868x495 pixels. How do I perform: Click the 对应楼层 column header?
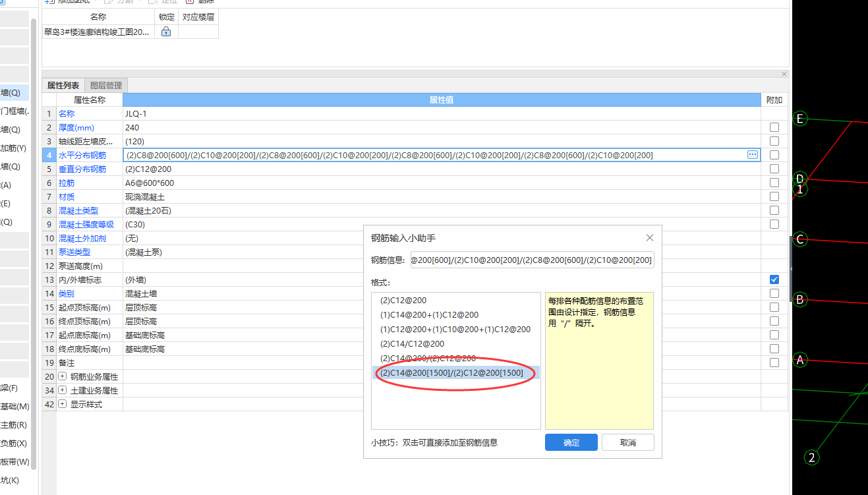pyautogui.click(x=198, y=16)
